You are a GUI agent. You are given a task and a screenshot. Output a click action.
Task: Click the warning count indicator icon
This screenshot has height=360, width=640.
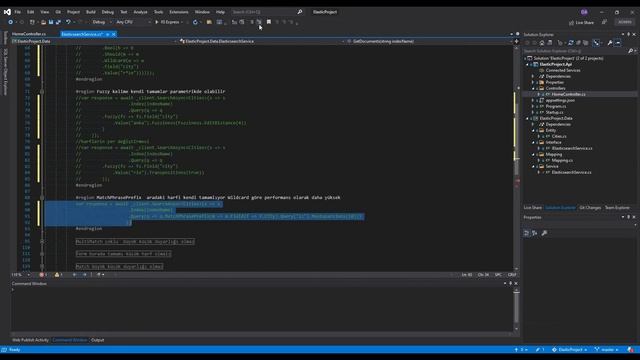tap(57, 275)
